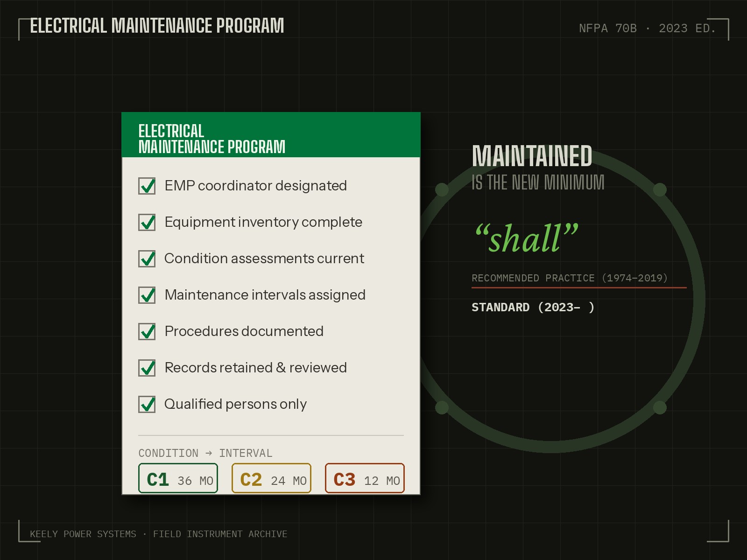Toggle the Condition assessments current checkbox
Image resolution: width=747 pixels, height=560 pixels.
coord(147,259)
